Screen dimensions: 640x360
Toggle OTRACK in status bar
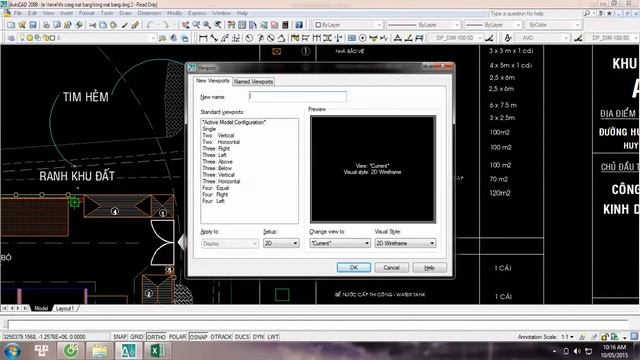click(221, 337)
